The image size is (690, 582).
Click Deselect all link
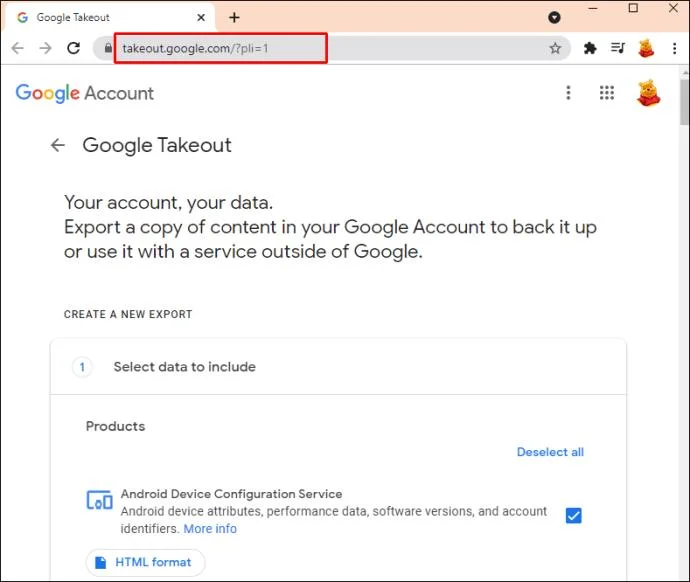tap(550, 452)
